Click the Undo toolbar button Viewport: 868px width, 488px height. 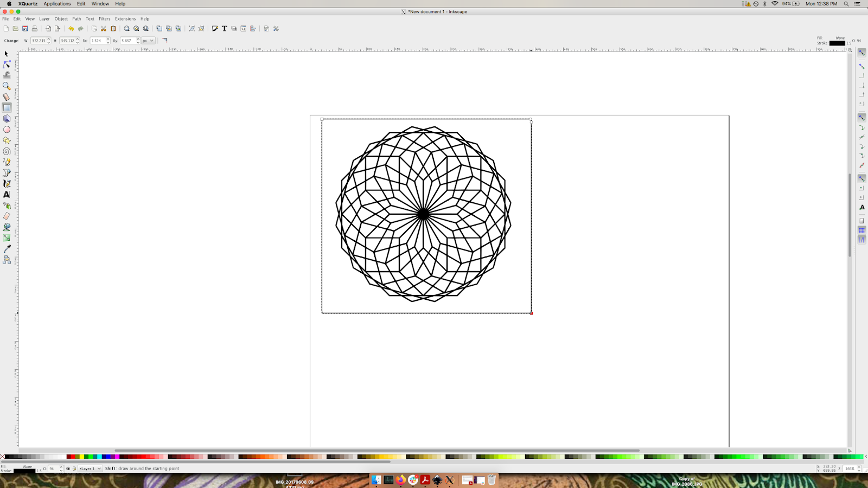[x=71, y=28]
